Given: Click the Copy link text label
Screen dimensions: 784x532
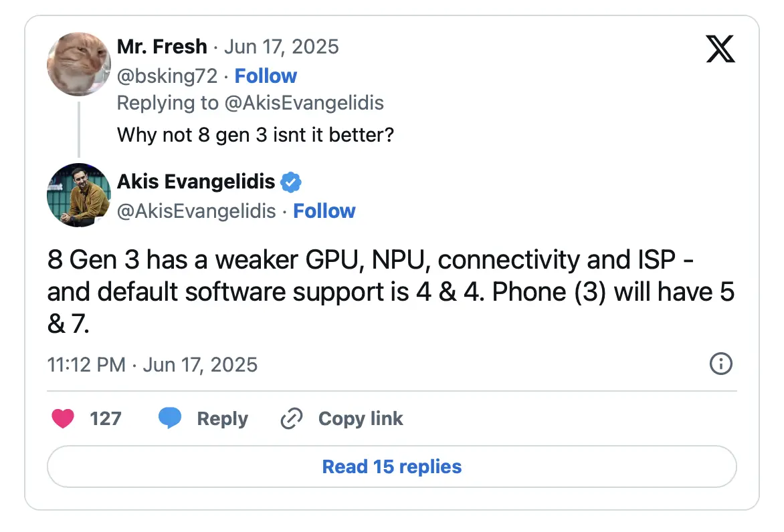Looking at the screenshot, I should 361,419.
